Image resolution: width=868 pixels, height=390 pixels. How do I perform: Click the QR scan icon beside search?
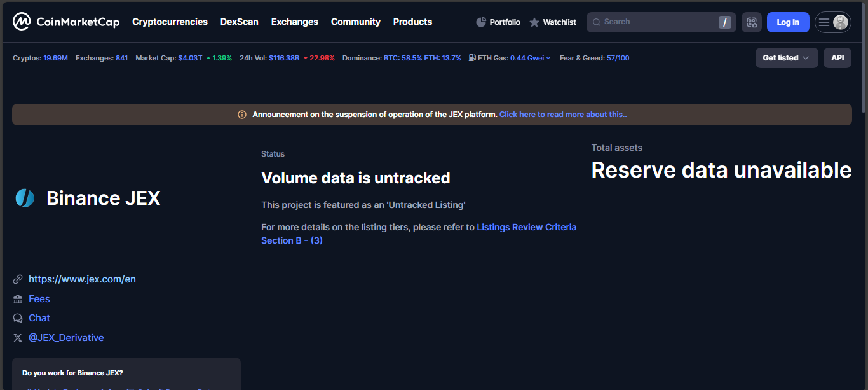(752, 22)
